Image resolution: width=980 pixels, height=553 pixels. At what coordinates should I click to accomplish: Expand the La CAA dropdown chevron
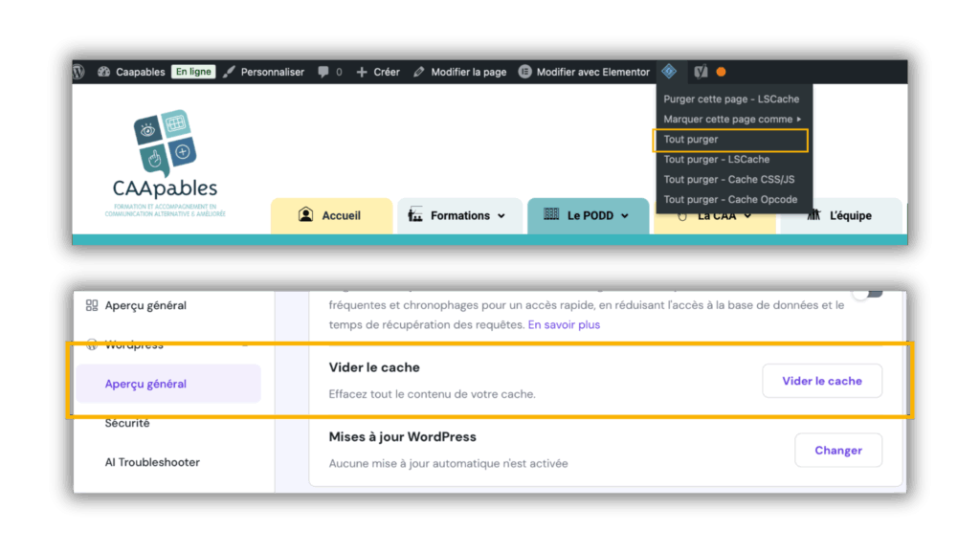tap(747, 216)
